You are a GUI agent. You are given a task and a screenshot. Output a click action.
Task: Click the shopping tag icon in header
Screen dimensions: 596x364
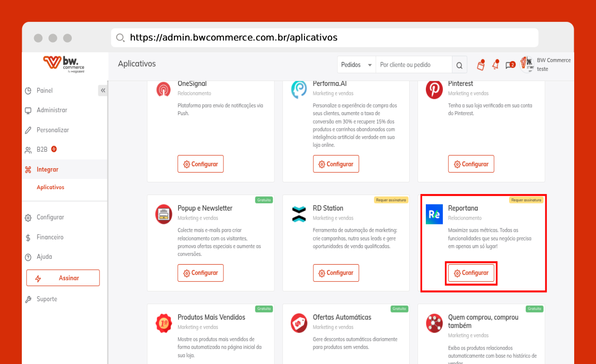(x=480, y=65)
